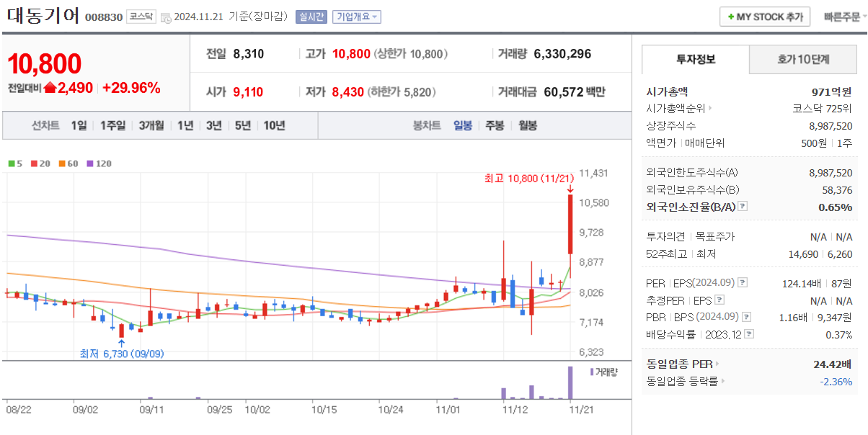Click the 저가 price 8,430
Image resolution: width=868 pixels, height=435 pixels.
pos(347,92)
